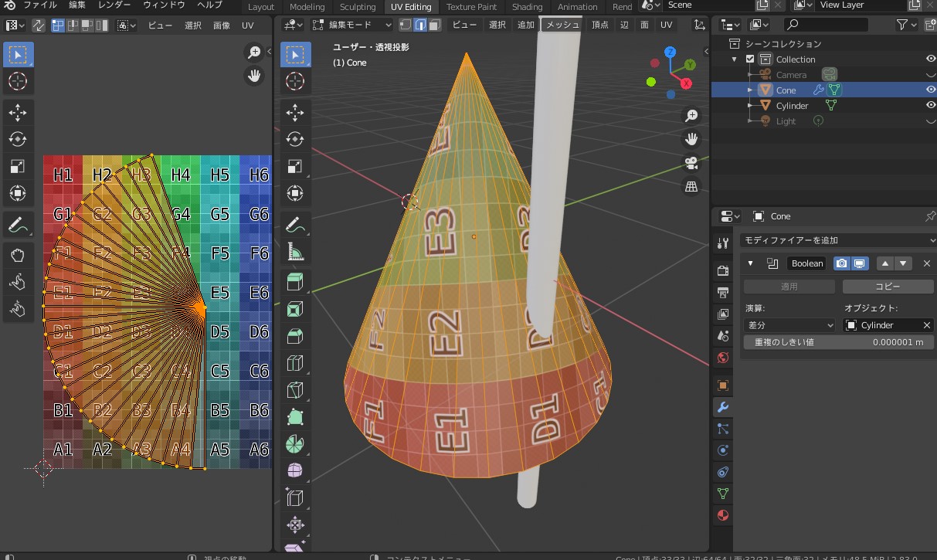Open the World properties tab

(x=723, y=358)
